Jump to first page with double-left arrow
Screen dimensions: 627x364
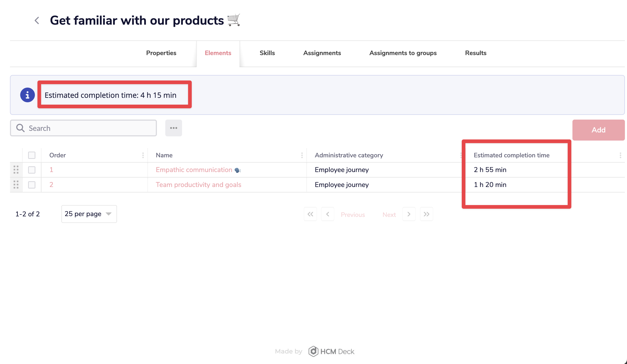310,214
